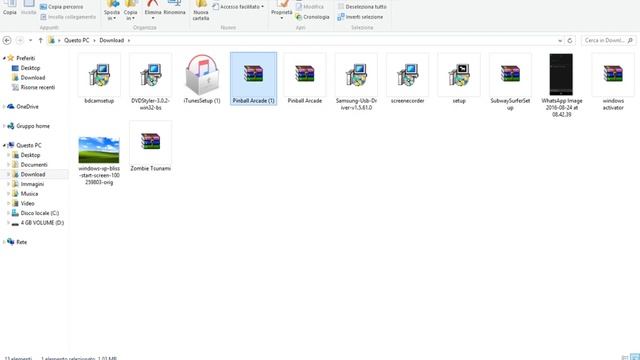Select the SubwaySurferSetup archive
The width and height of the screenshot is (640, 360).
(510, 82)
